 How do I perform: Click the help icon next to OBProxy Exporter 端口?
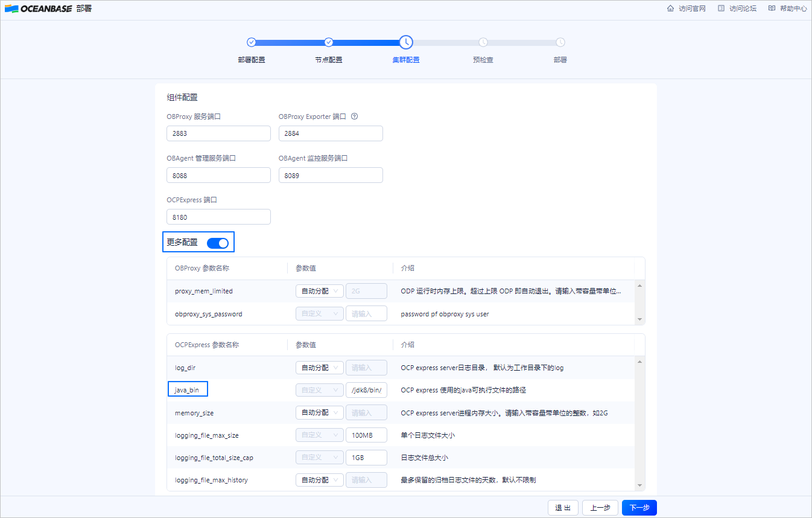click(x=355, y=117)
